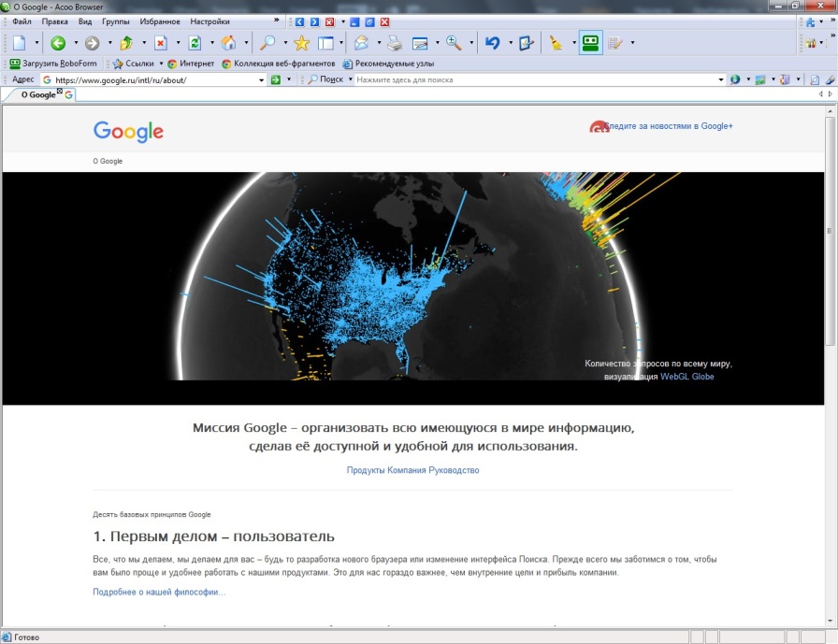This screenshot has height=644, width=838.
Task: Expand the address bar URL dropdown
Action: tap(261, 79)
